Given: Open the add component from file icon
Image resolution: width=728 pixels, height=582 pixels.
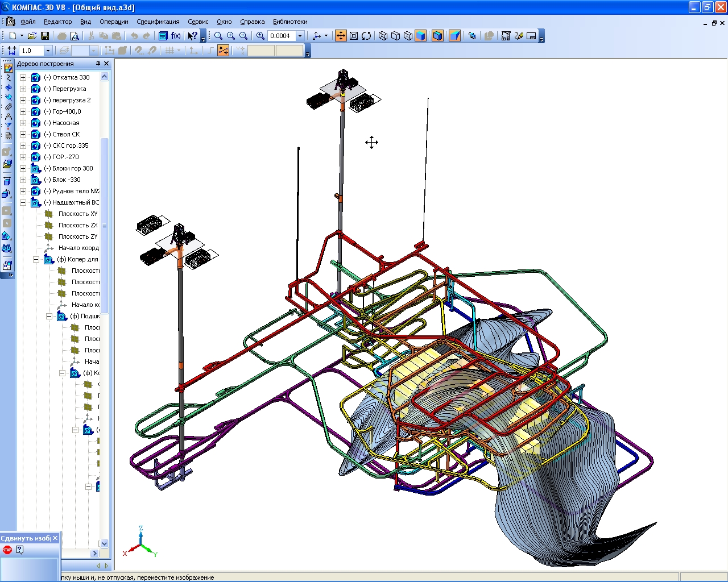Looking at the screenshot, I should coord(7,164).
